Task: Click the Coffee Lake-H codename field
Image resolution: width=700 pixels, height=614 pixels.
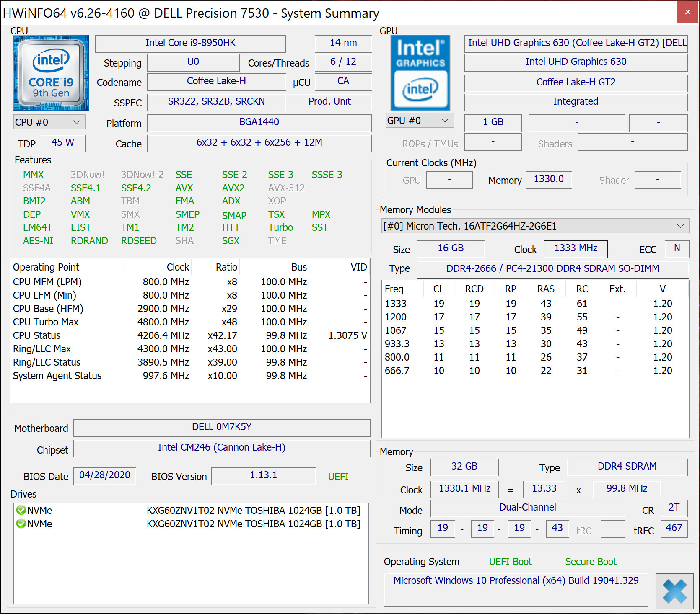Action: tap(216, 81)
